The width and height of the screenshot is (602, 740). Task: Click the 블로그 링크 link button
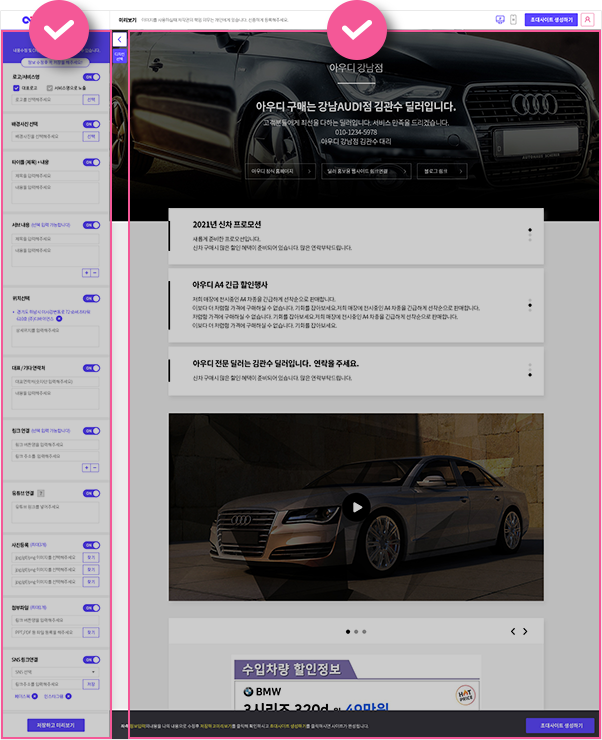[x=442, y=171]
